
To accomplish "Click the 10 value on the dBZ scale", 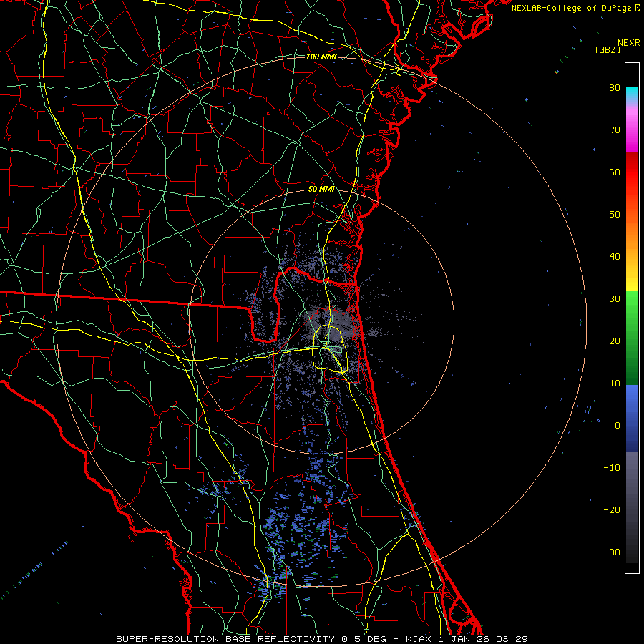I will tap(615, 384).
